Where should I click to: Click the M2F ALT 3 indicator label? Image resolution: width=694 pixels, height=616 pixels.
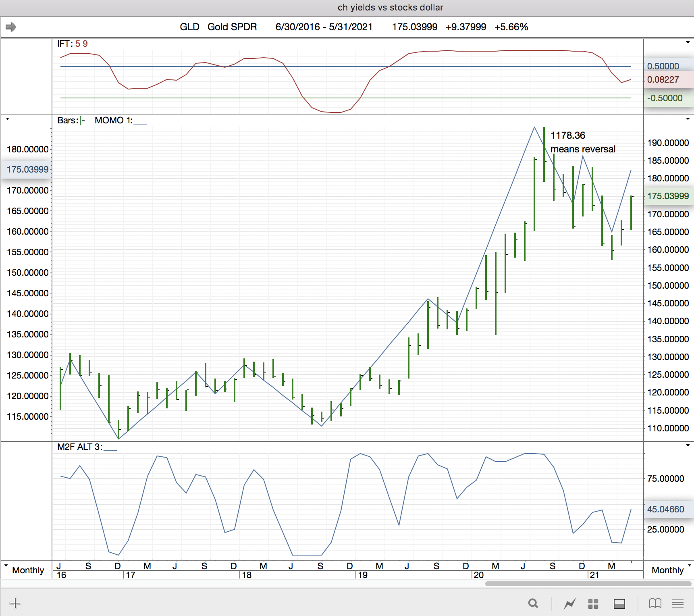pyautogui.click(x=87, y=447)
